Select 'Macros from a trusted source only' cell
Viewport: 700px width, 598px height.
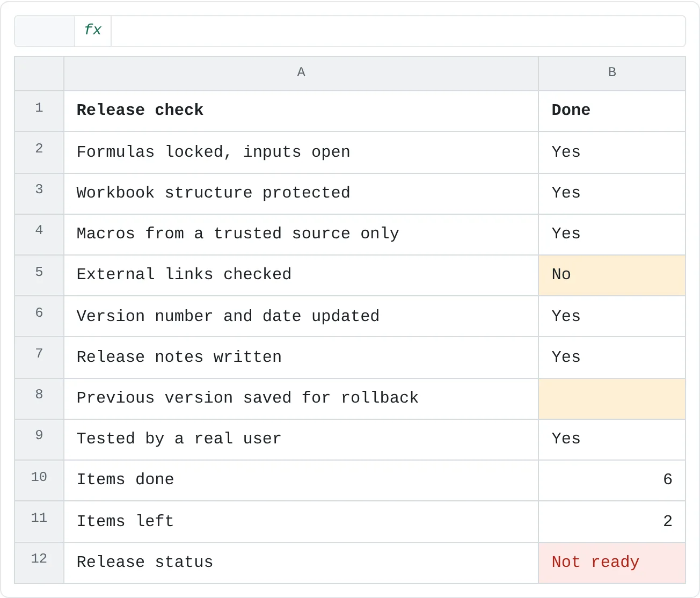[x=301, y=235]
